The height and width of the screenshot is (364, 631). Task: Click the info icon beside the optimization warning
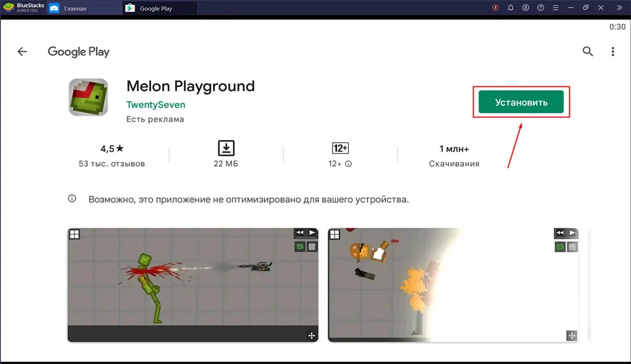pos(72,198)
